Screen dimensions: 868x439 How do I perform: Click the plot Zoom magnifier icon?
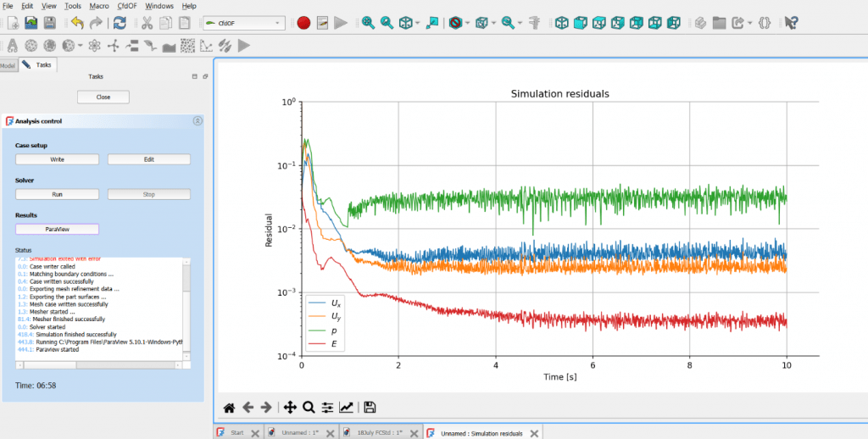click(x=309, y=408)
